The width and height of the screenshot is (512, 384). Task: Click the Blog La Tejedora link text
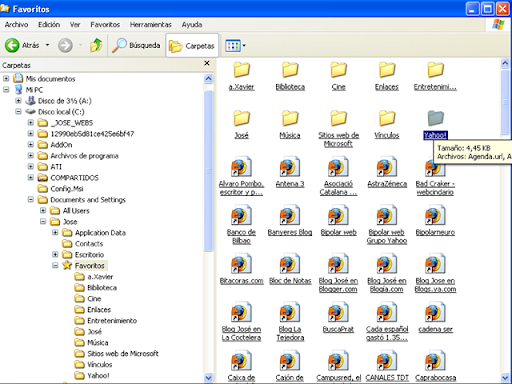coord(290,333)
